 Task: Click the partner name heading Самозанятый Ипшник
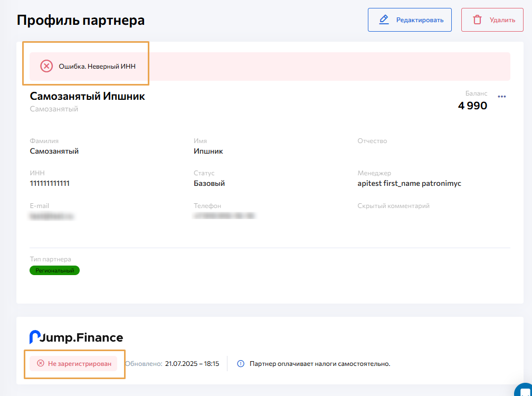87,96
